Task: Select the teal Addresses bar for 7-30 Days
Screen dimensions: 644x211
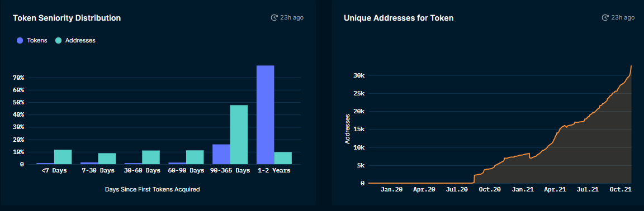Action: pos(107,159)
